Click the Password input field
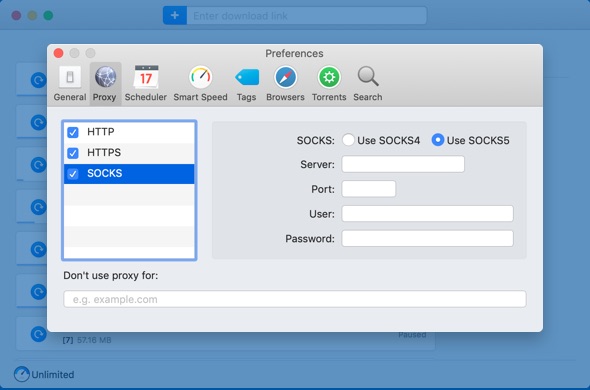590x390 pixels. (427, 238)
